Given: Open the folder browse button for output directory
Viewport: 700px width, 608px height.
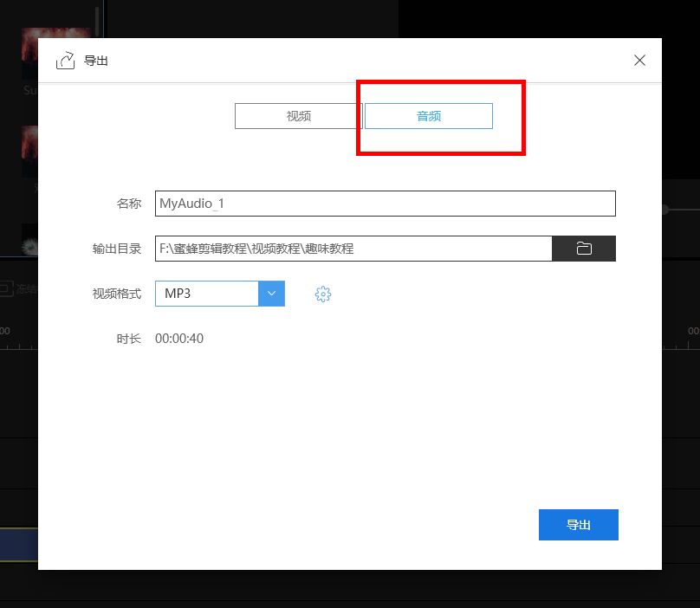Looking at the screenshot, I should tap(584, 249).
